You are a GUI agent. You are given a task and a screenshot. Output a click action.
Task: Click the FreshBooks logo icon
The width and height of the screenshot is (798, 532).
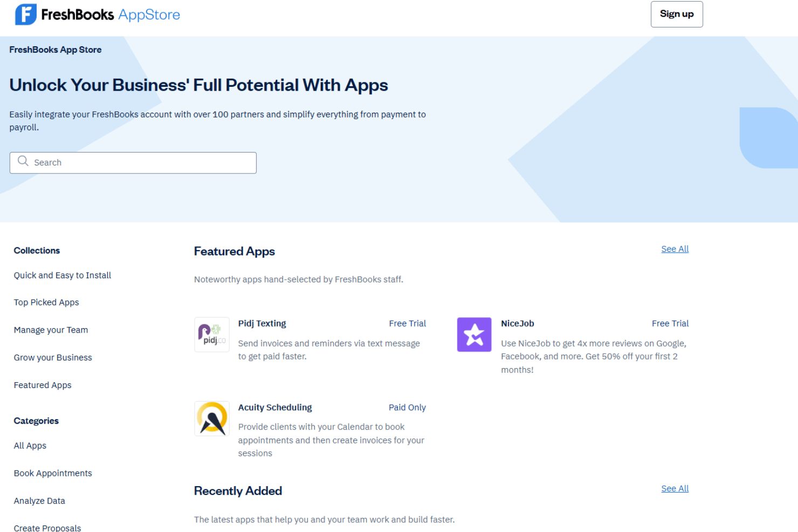click(26, 15)
